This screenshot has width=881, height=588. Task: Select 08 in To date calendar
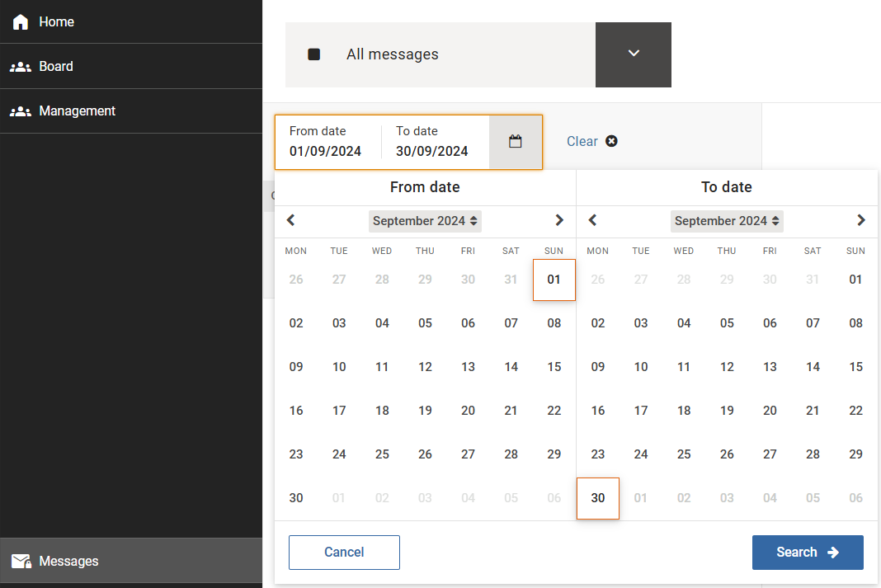855,323
